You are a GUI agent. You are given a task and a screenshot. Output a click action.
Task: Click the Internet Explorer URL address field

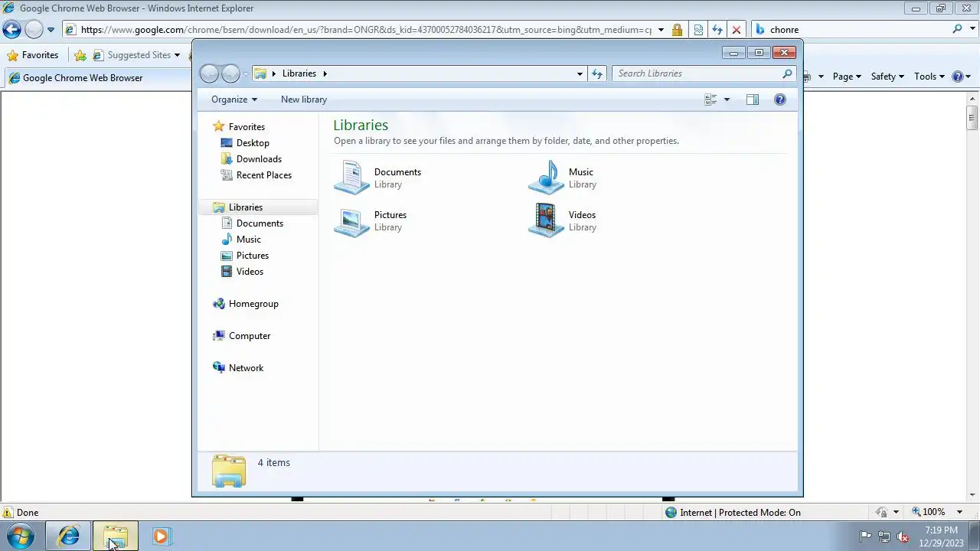[x=366, y=30]
